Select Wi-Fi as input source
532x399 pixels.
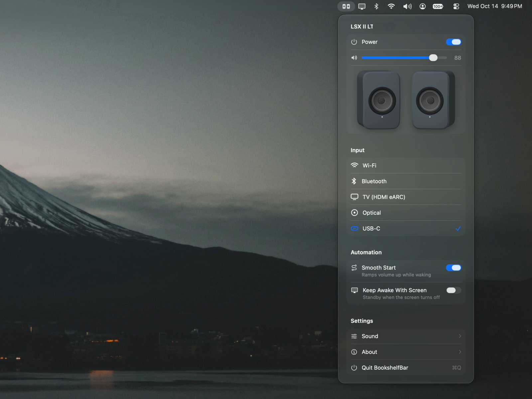pos(406,165)
